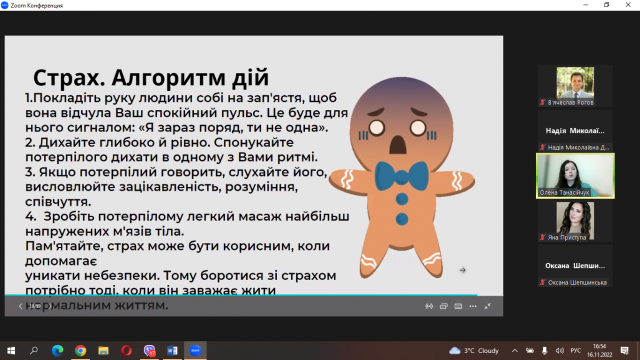Click the muted mic icon next to Оксана Шепшинська
This screenshot has height=360, width=640.
click(x=542, y=282)
